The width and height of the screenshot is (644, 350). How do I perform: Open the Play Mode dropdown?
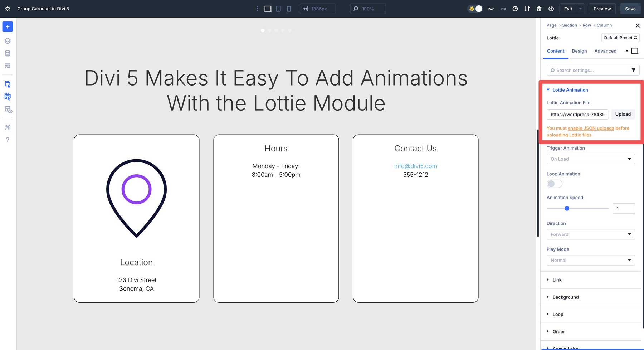pos(591,260)
